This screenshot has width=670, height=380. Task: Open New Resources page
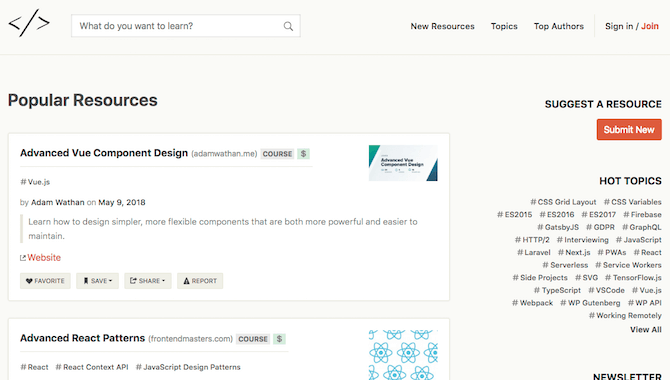click(x=442, y=26)
